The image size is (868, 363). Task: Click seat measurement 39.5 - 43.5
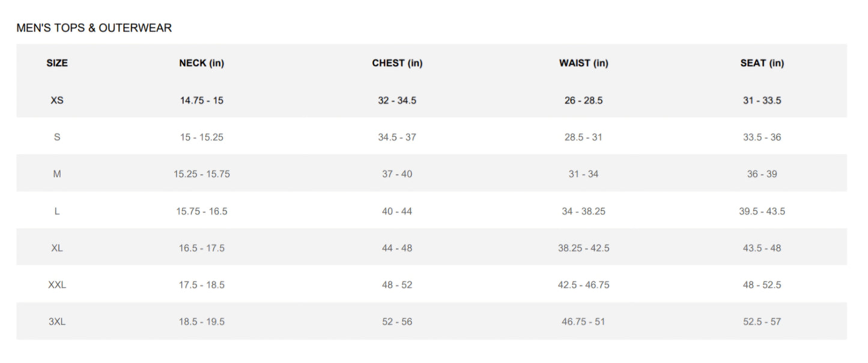(762, 211)
